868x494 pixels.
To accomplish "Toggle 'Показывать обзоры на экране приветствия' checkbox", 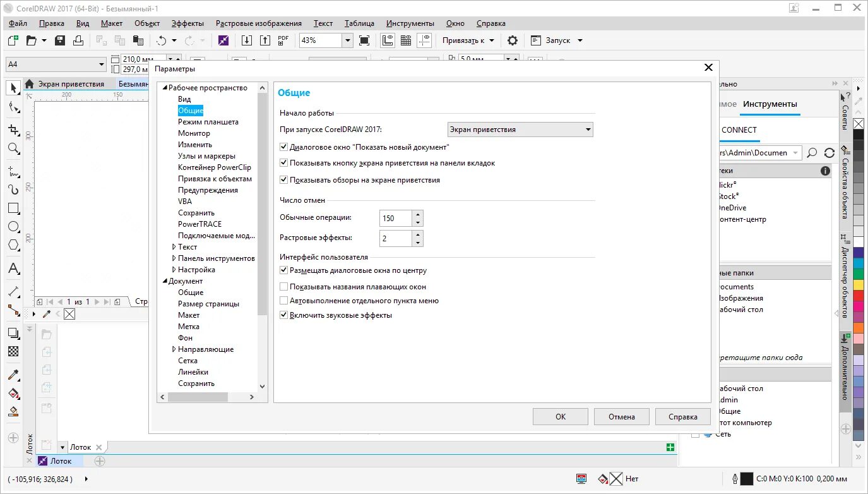I will tap(283, 180).
